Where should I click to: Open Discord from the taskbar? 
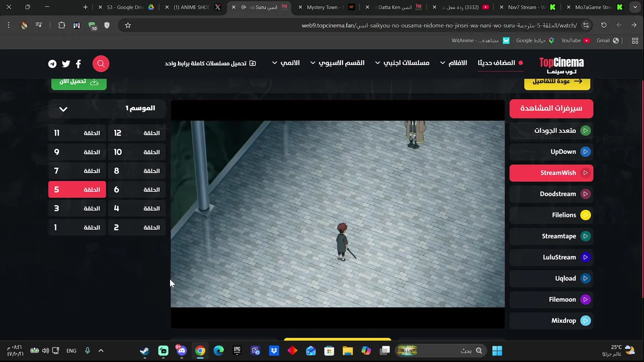[182, 351]
